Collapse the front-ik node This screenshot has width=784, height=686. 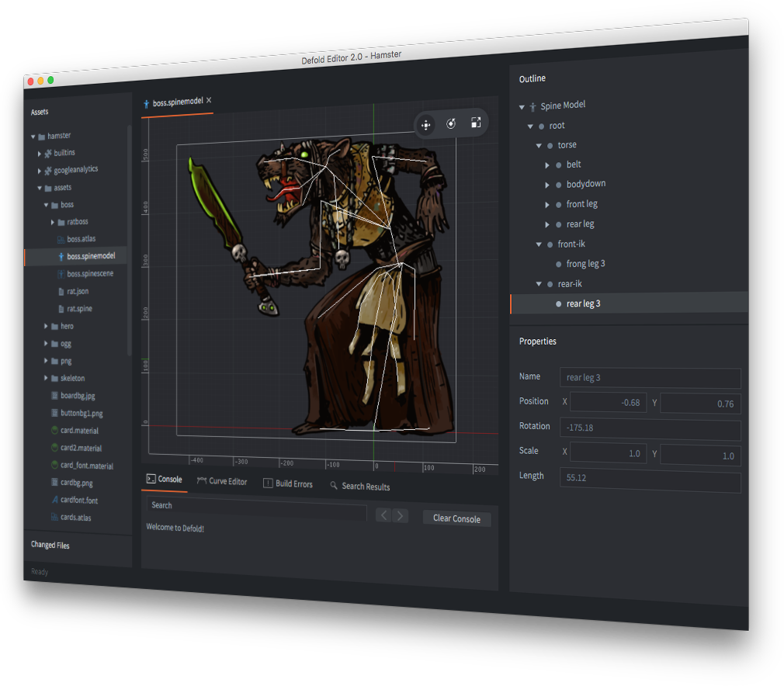pyautogui.click(x=539, y=244)
